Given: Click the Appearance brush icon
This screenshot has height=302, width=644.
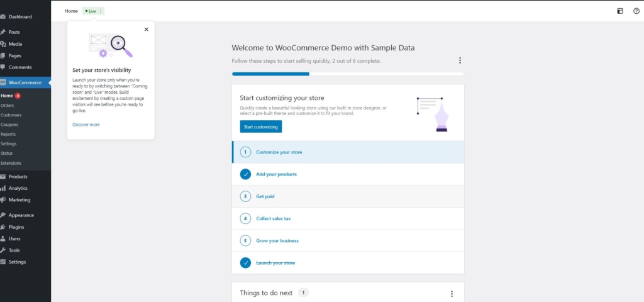Looking at the screenshot, I should coord(3,215).
